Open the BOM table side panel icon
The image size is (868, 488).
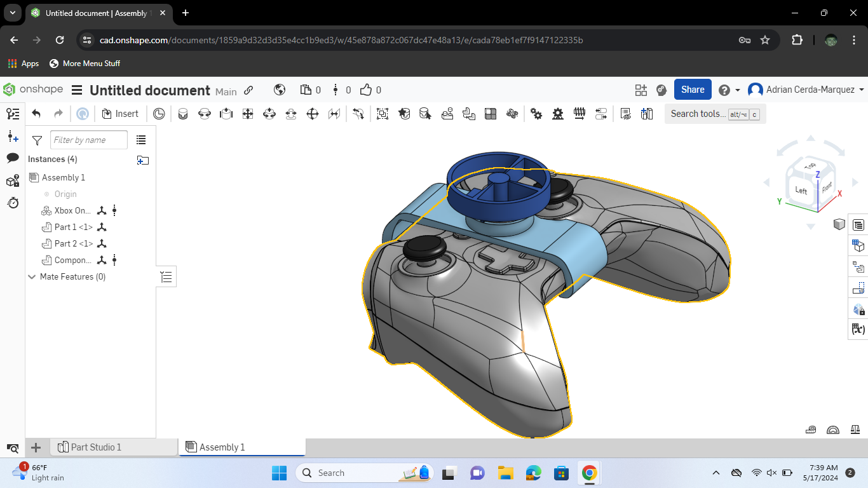click(858, 225)
